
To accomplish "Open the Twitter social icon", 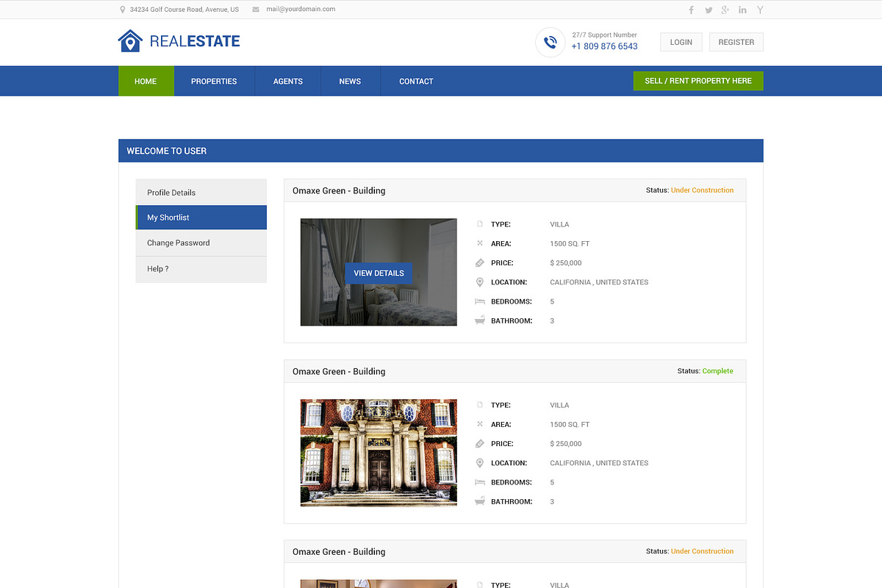I will [709, 10].
